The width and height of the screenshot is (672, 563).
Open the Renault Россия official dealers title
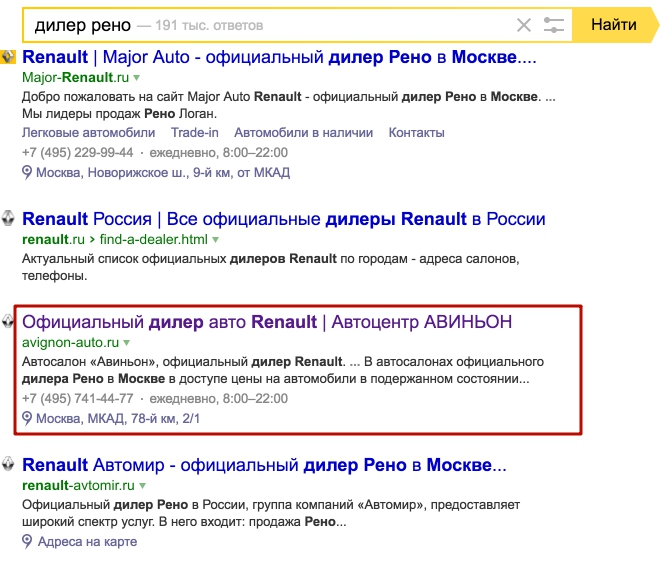point(283,219)
